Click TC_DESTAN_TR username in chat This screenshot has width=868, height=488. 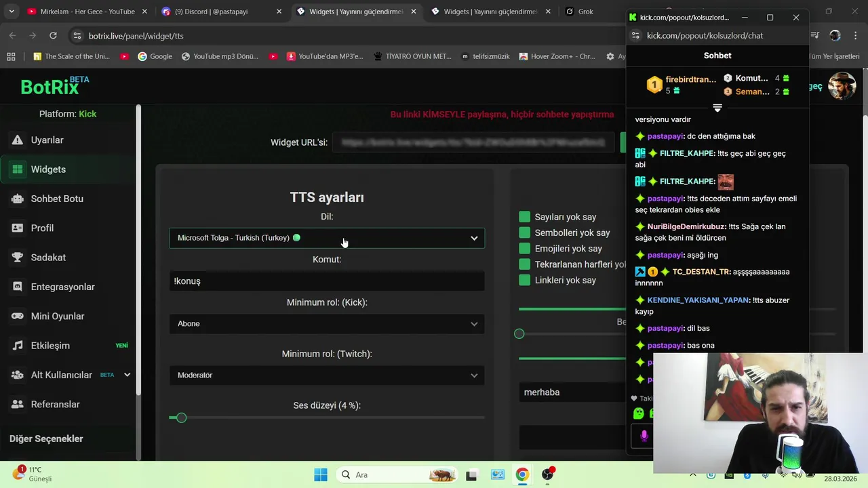click(701, 272)
